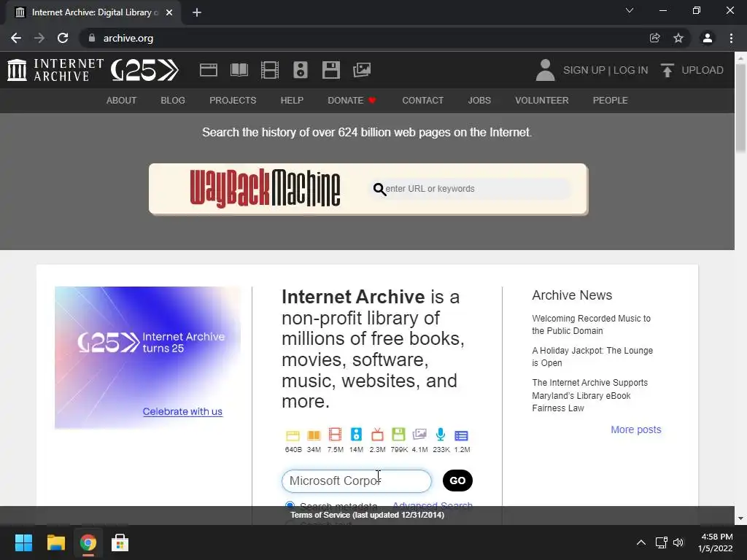Open Maryland's Library eBook Fairness Law post
This screenshot has width=747, height=560.
[x=589, y=395]
